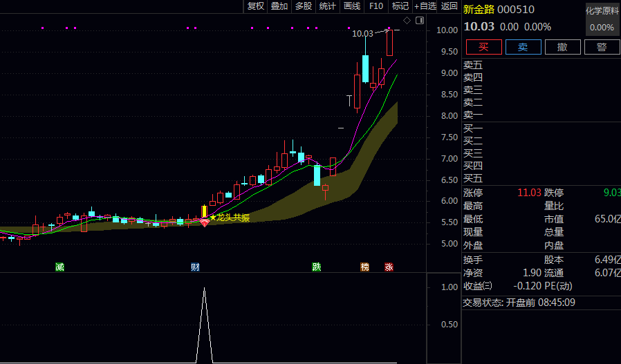Click the blue 财 marker on timeline
The height and width of the screenshot is (364, 621).
[195, 267]
